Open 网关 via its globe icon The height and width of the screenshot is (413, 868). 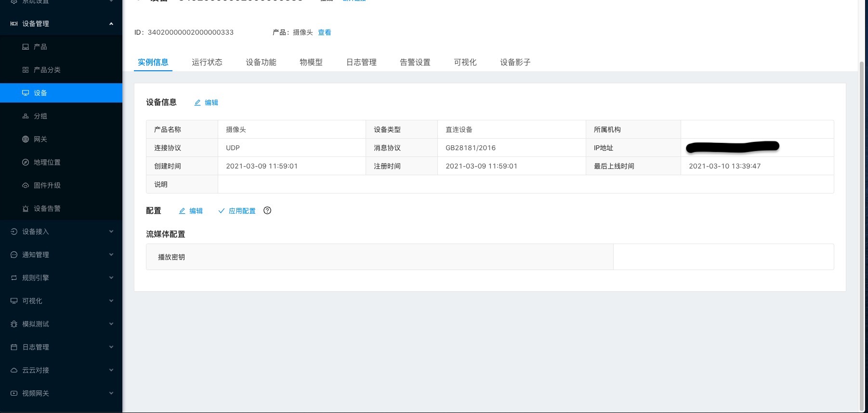pos(26,139)
